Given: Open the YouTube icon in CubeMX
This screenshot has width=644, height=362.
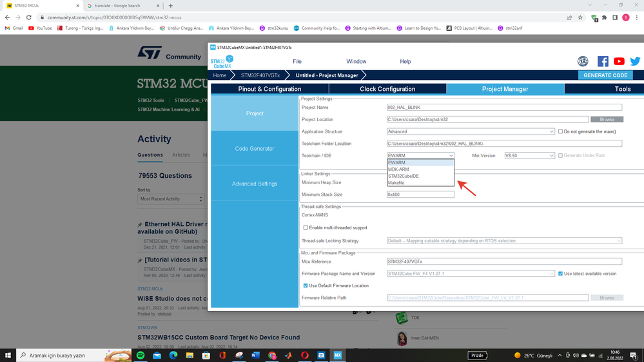Looking at the screenshot, I should pyautogui.click(x=619, y=61).
